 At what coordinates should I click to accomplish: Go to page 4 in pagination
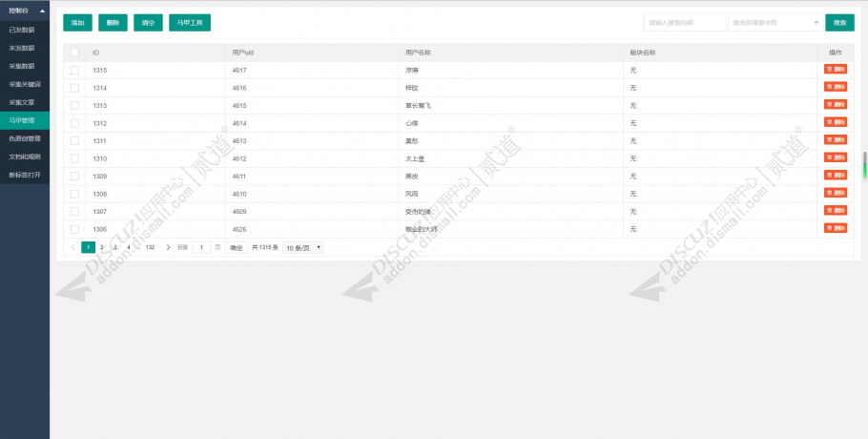point(129,247)
